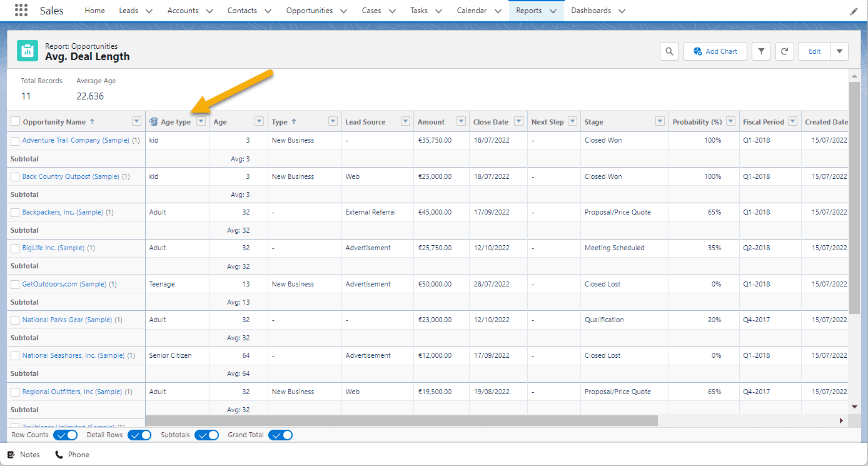The image size is (868, 466).
Task: Disable the Subtotals toggle
Action: click(x=206, y=435)
